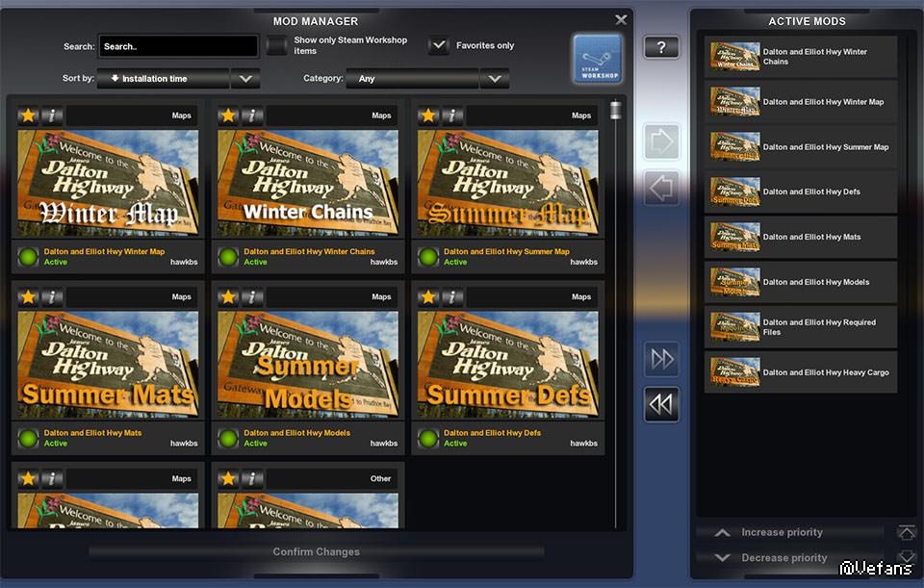924x588 pixels.
Task: Click the Increase priority button
Action: pos(782,532)
